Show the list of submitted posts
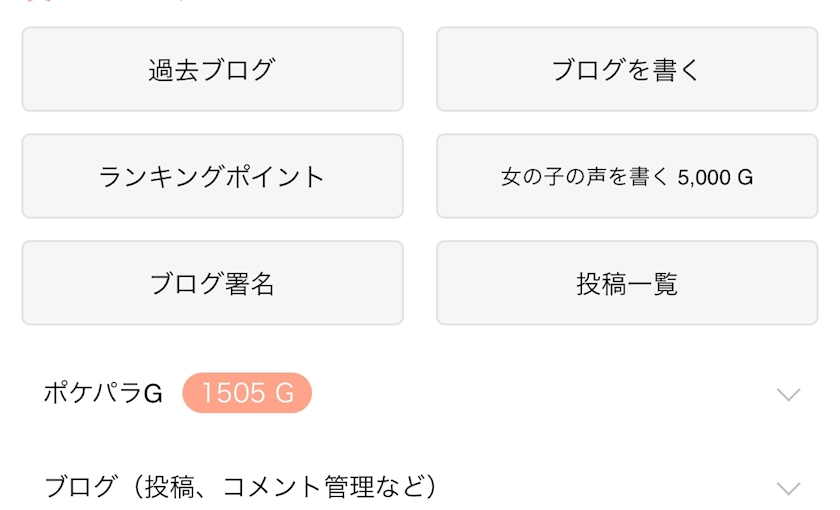Image resolution: width=840 pixels, height=510 pixels. click(x=627, y=284)
